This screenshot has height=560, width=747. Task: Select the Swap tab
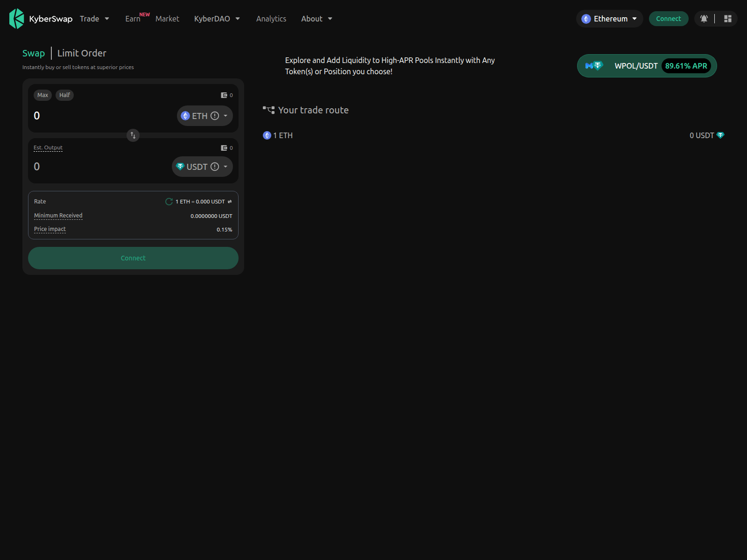point(34,53)
